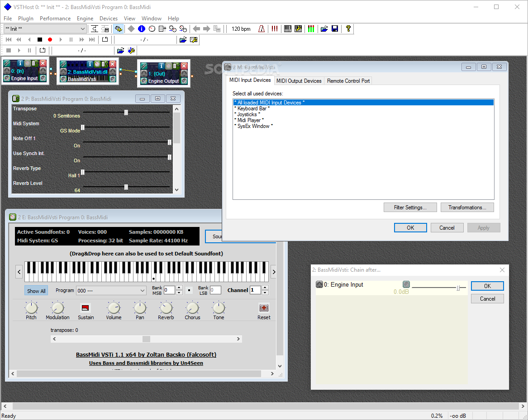Image resolution: width=528 pixels, height=420 pixels.
Task: Click Cancel in MIDI devices dialog
Action: click(x=447, y=227)
